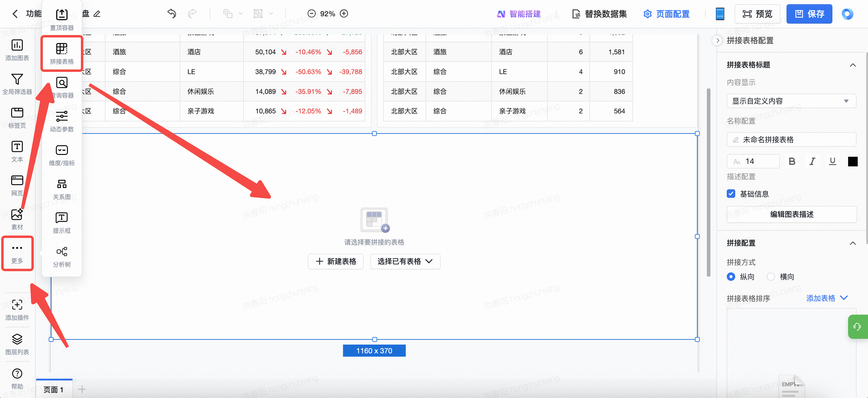Select the 纵向 splice direction radio
The height and width of the screenshot is (398, 868).
(x=731, y=277)
